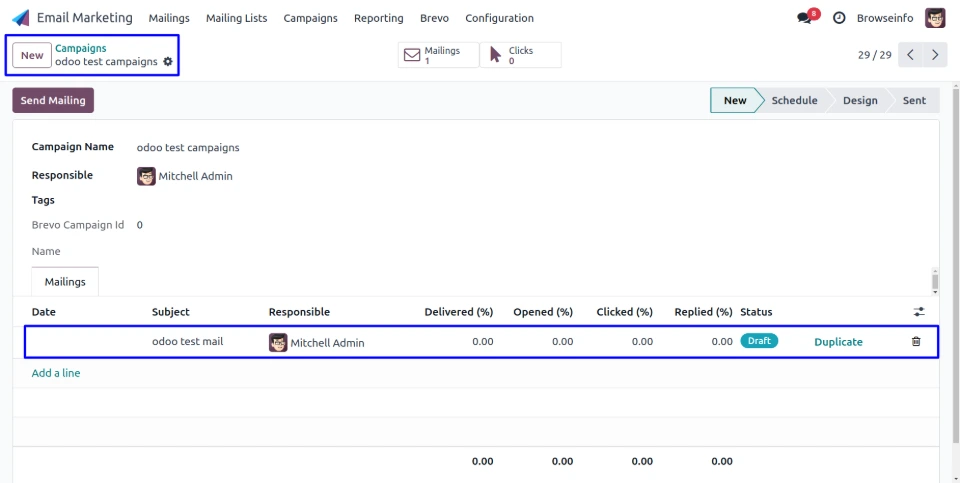Viewport: 960px width, 483px height.
Task: Go to the previous record arrow
Action: tap(910, 55)
